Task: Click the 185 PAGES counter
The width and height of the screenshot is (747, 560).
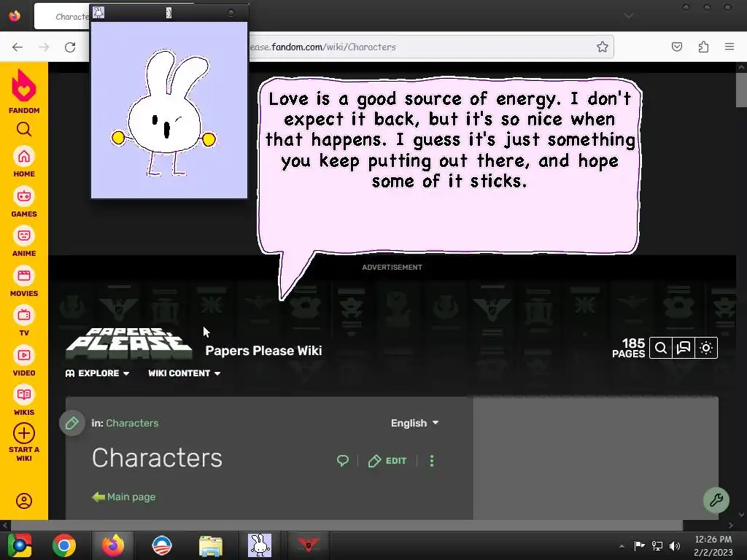Action: (629, 348)
